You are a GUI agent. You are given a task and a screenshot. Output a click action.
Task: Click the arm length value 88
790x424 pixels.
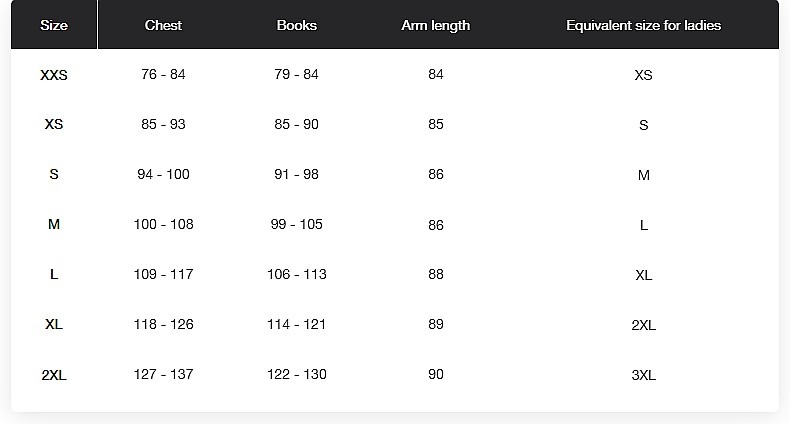click(436, 274)
